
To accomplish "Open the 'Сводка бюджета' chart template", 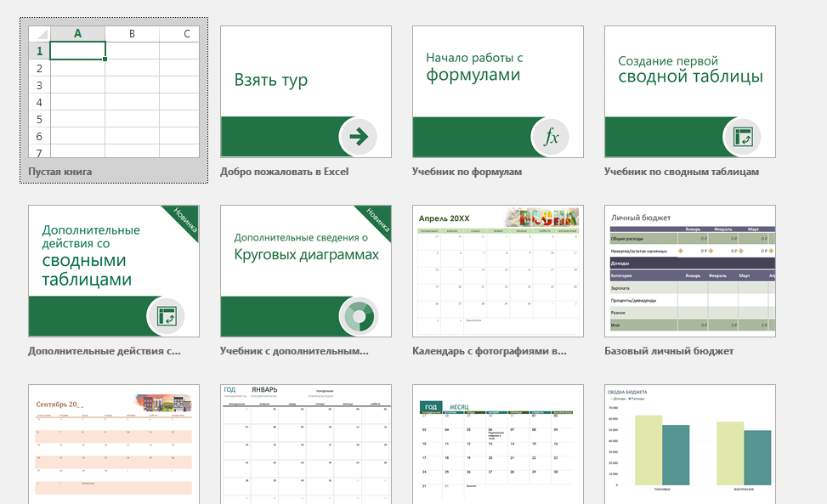I will [x=690, y=444].
